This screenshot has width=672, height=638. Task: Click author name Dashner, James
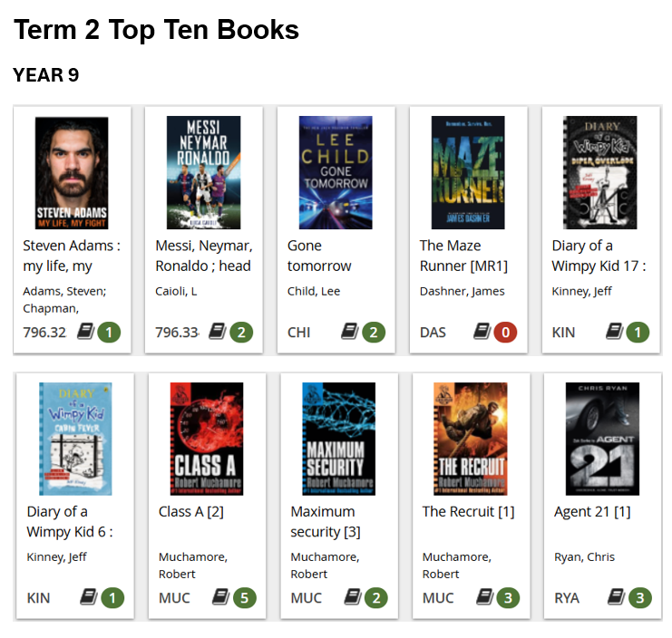pos(462,291)
